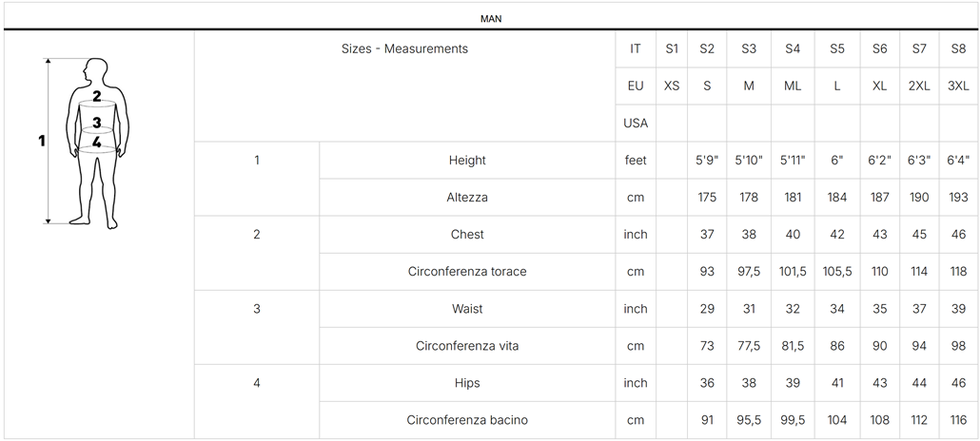The image size is (980, 441).
Task: Click the Circonferenza bacino row label
Action: pos(467,420)
